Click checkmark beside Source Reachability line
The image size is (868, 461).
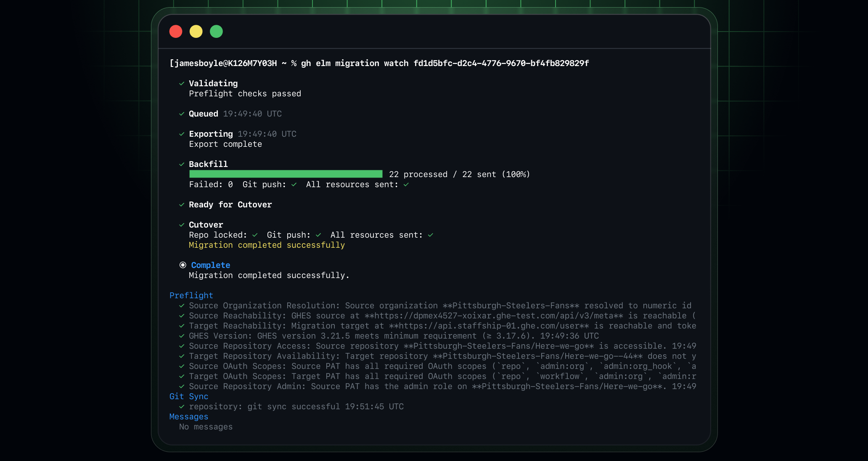(x=182, y=316)
